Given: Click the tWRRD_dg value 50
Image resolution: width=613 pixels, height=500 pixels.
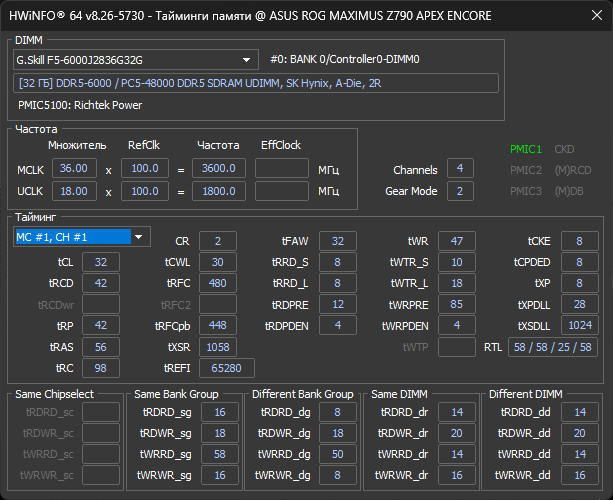Looking at the screenshot, I should tap(338, 454).
